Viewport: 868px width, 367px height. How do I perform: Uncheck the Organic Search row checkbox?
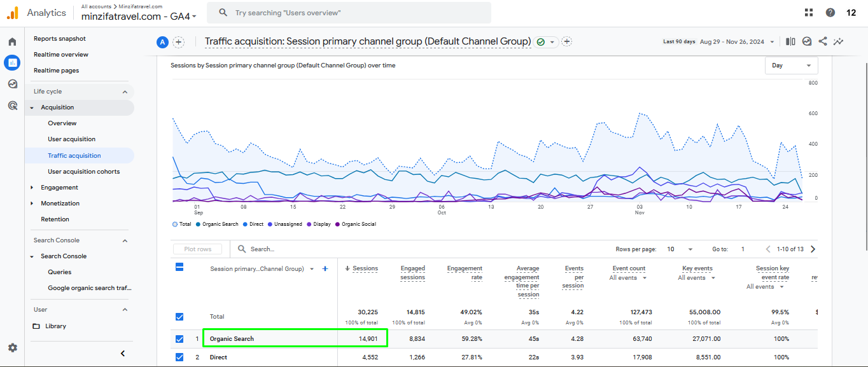(179, 338)
